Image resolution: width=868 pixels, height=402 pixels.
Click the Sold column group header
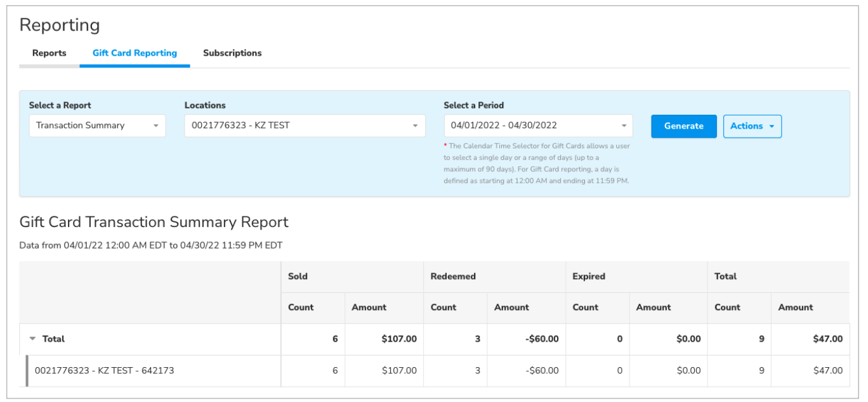tap(298, 276)
